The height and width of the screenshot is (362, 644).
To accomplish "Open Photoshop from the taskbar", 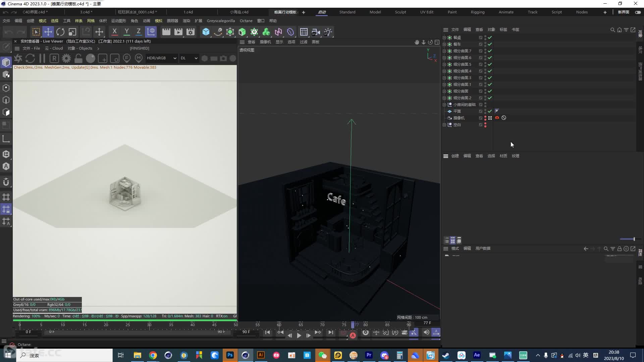I will point(230,355).
